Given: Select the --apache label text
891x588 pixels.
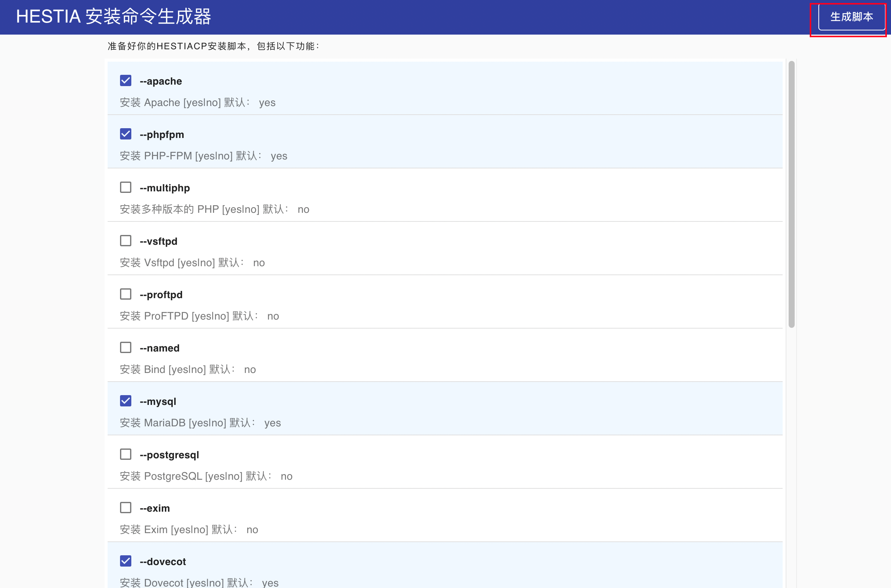Looking at the screenshot, I should (161, 81).
